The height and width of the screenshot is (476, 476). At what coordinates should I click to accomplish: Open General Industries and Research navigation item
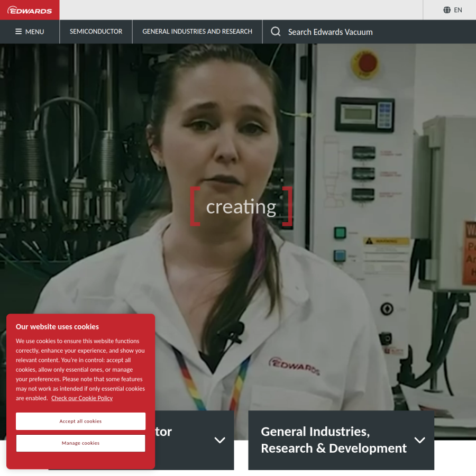[197, 32]
